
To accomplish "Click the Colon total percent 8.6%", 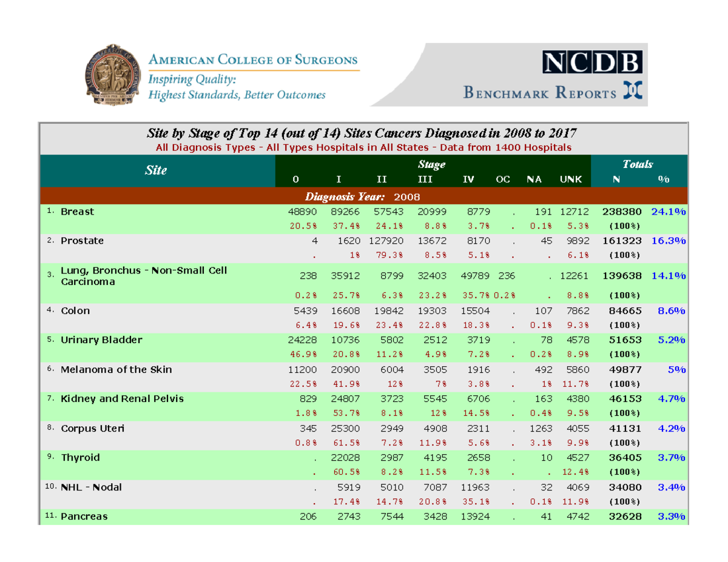I will click(672, 310).
